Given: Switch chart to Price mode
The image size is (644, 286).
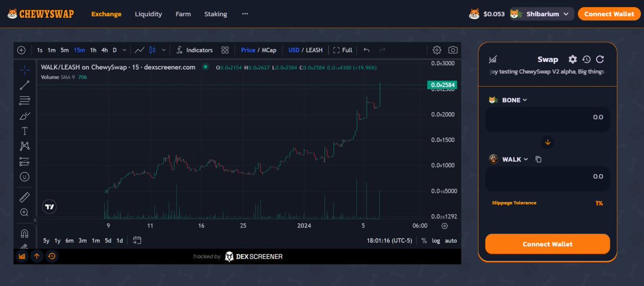Looking at the screenshot, I should (248, 50).
